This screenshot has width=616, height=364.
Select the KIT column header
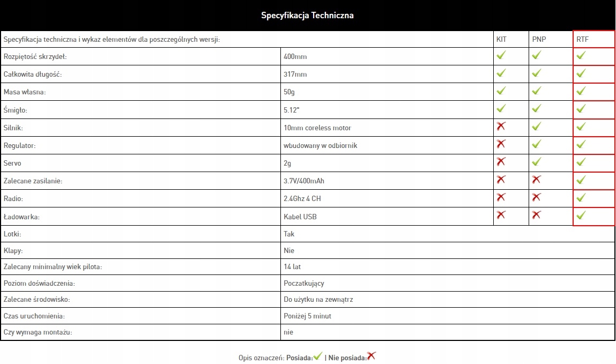tap(501, 39)
